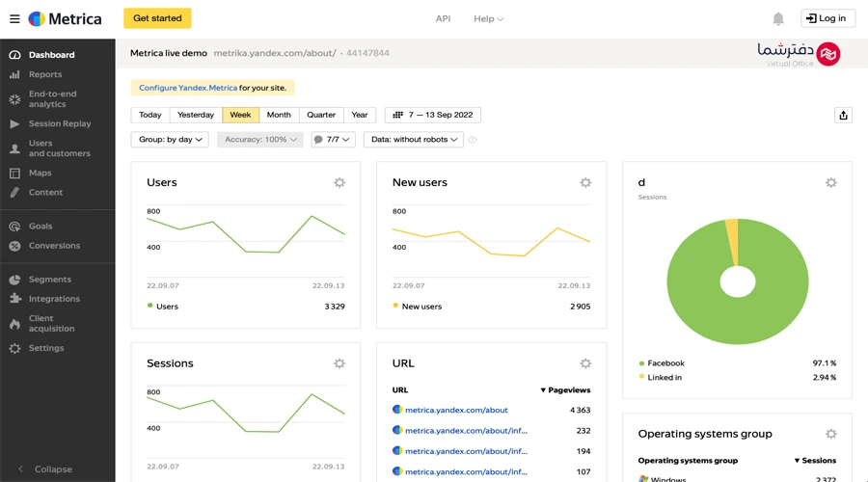Viewport: 868px width, 482px height.
Task: Click the export/share icon button
Action: point(843,115)
